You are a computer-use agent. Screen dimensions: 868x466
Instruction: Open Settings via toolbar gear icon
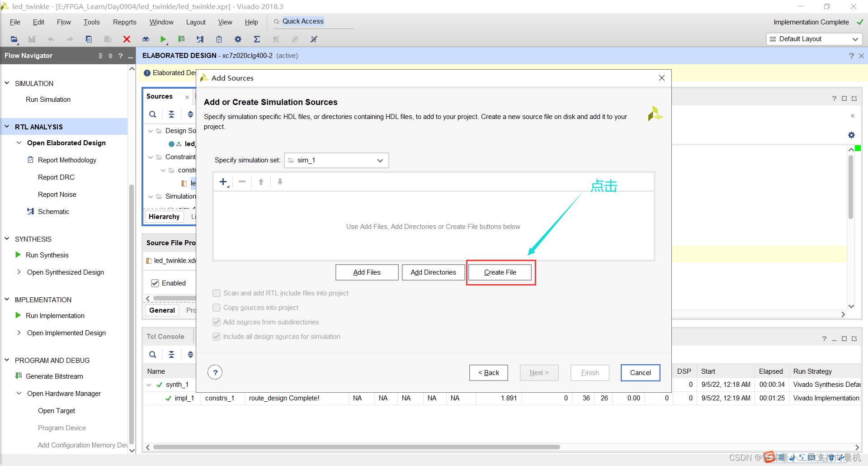(238, 39)
